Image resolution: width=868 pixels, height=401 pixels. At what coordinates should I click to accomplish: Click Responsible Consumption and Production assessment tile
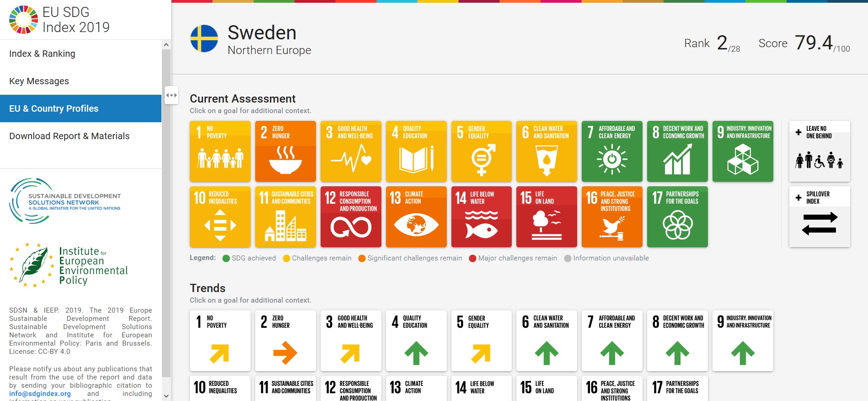click(351, 217)
